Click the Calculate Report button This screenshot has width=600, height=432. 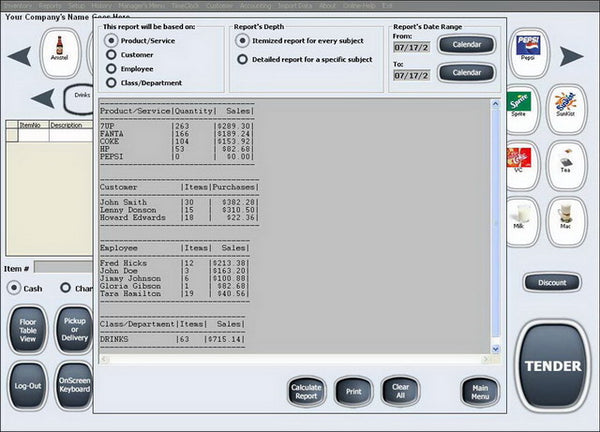306,391
